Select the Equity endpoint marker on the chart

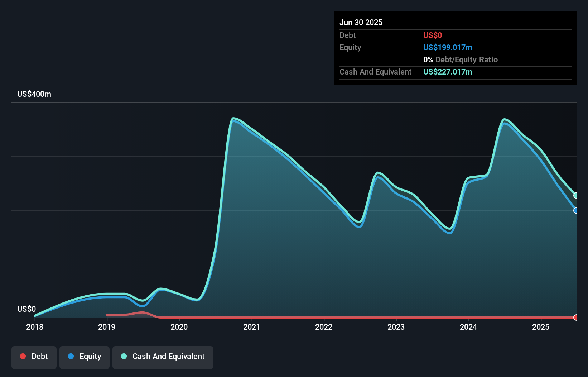576,210
